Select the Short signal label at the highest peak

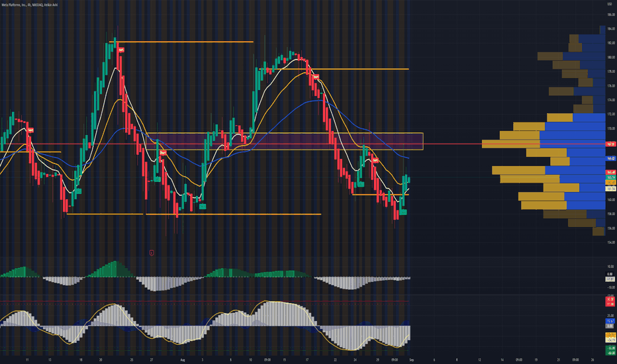tap(121, 50)
